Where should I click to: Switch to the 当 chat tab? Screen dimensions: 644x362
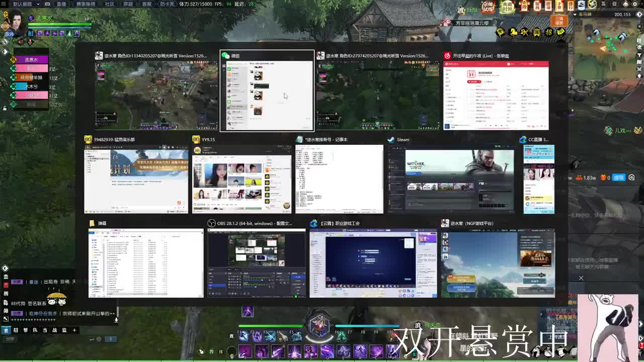[45, 330]
